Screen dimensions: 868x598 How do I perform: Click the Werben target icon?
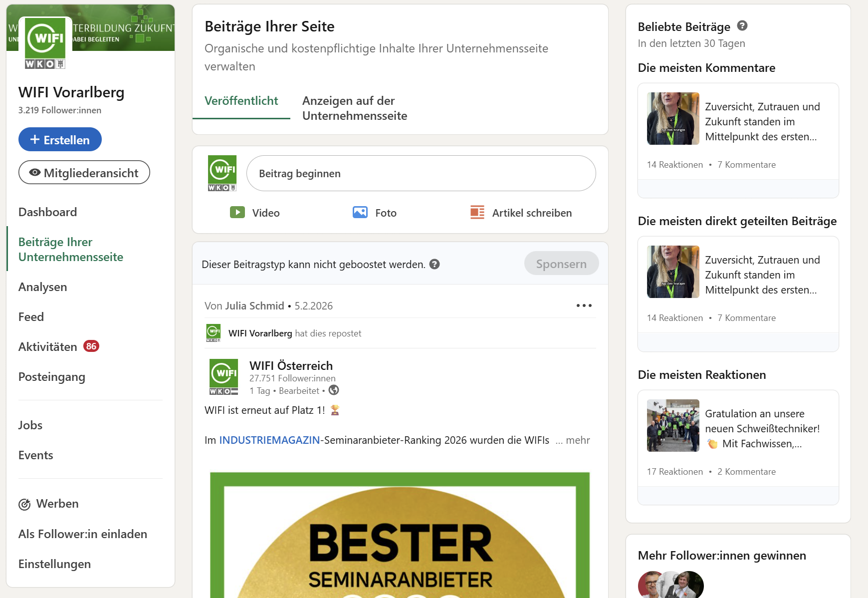(24, 504)
